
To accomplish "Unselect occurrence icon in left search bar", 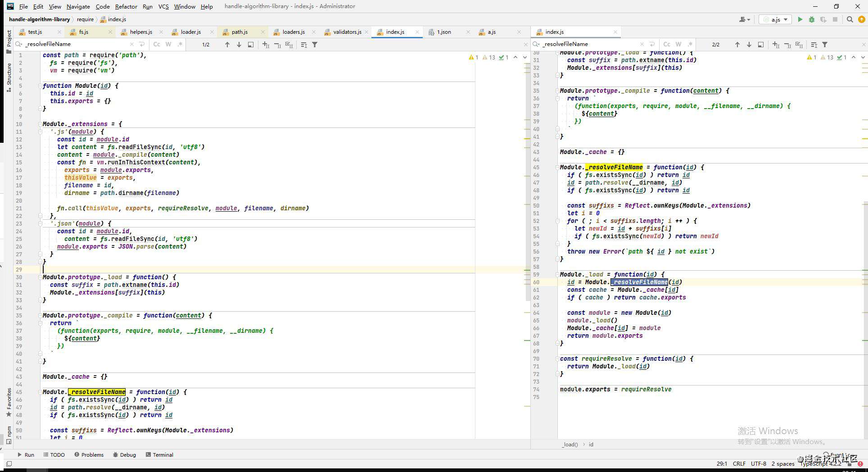I will coord(278,45).
